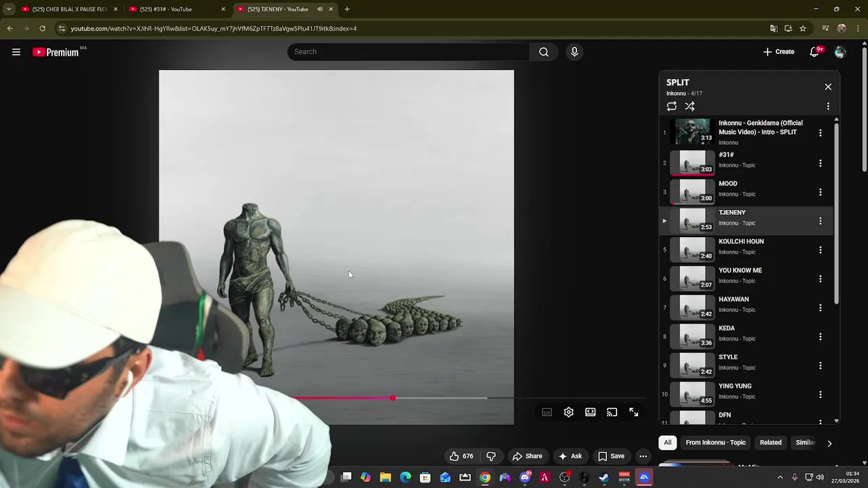Open options menu for YOU KNOW ME track
This screenshot has width=868, height=488.
coord(821,279)
